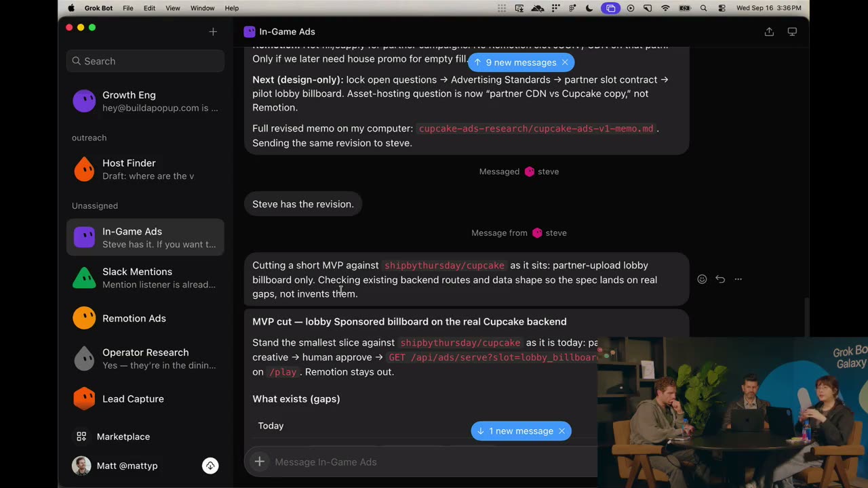Open the View menu

(x=173, y=8)
